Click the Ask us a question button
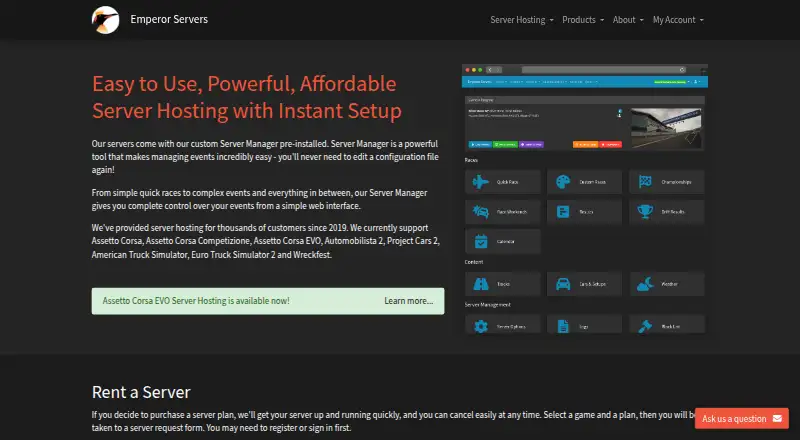Viewport: 800px width, 440px height. tap(741, 419)
